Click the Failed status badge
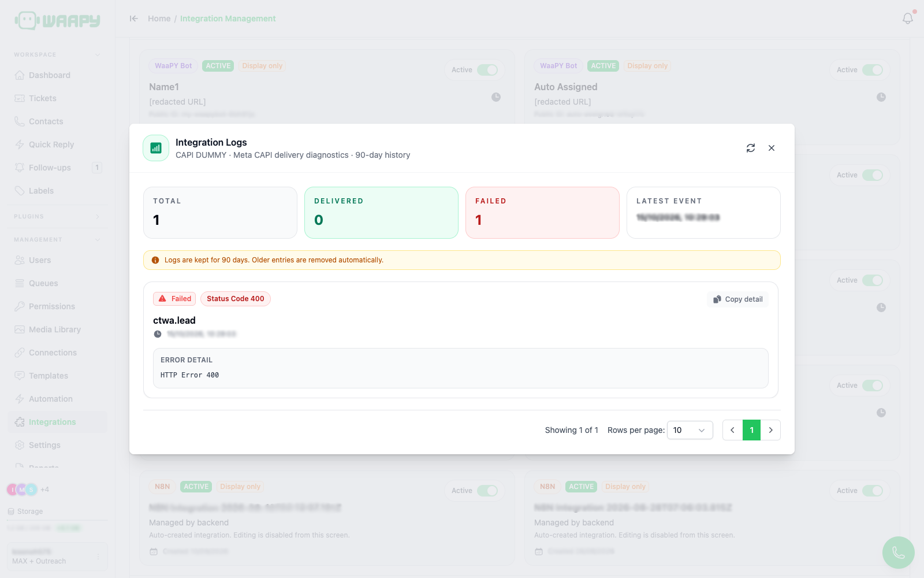Viewport: 924px width, 578px height. tap(174, 299)
